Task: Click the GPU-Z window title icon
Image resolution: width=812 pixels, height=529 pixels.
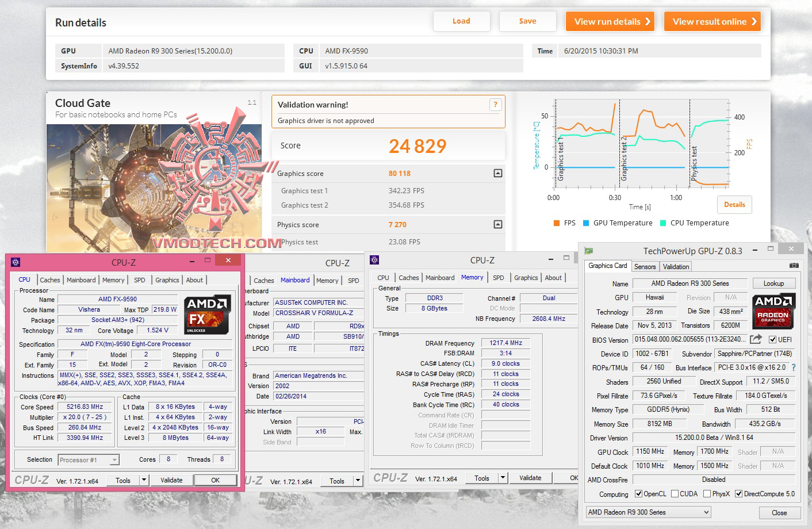Action: 588,251
